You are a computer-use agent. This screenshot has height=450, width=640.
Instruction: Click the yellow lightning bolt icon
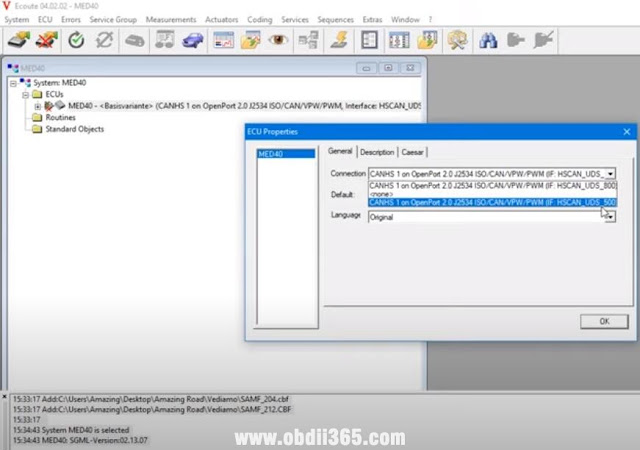point(340,40)
